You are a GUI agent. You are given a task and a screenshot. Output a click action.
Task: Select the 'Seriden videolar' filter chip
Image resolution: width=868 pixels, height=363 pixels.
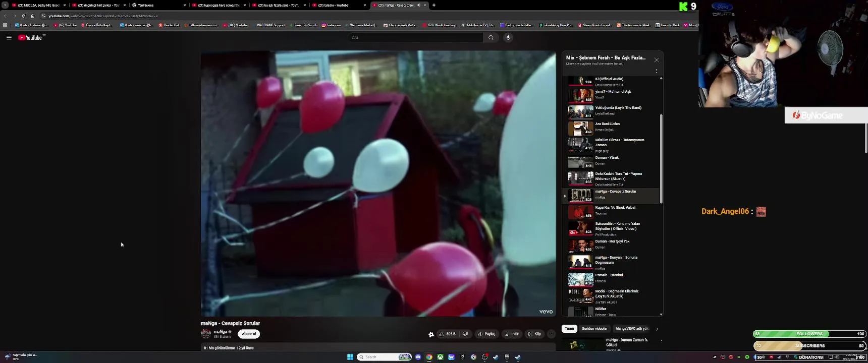click(x=594, y=329)
